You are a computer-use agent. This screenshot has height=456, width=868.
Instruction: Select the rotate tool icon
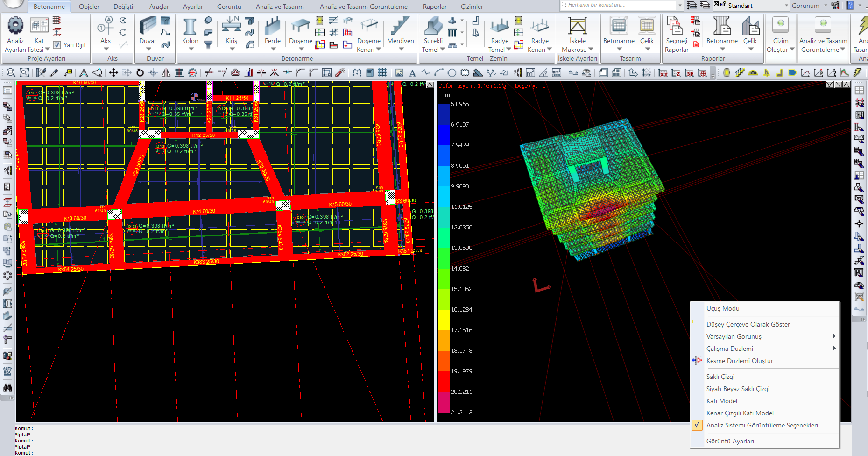[140, 72]
